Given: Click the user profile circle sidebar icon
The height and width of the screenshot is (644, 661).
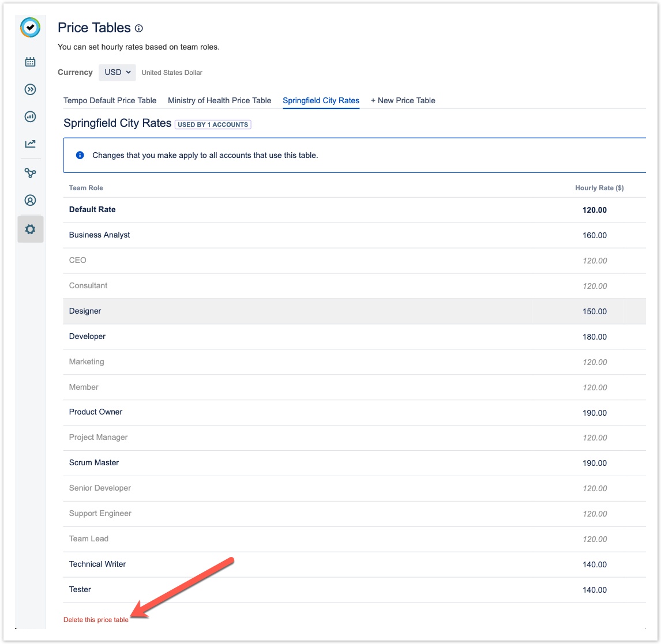Looking at the screenshot, I should [30, 200].
